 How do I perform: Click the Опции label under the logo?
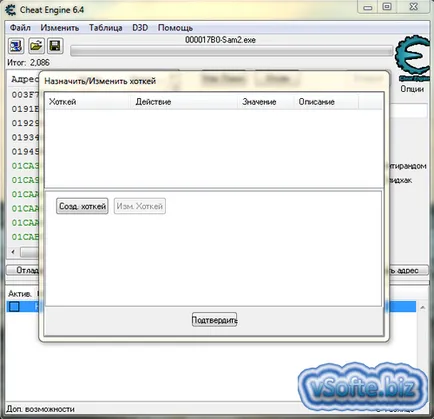click(x=412, y=89)
